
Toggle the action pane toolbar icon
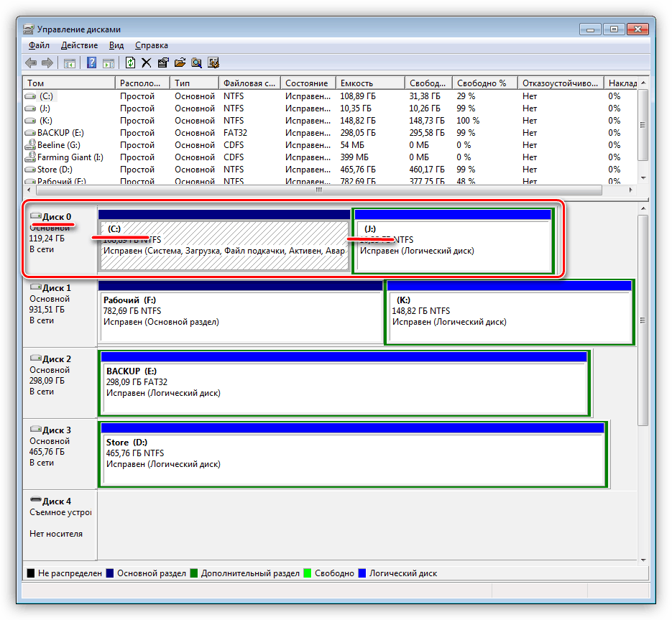click(x=109, y=63)
